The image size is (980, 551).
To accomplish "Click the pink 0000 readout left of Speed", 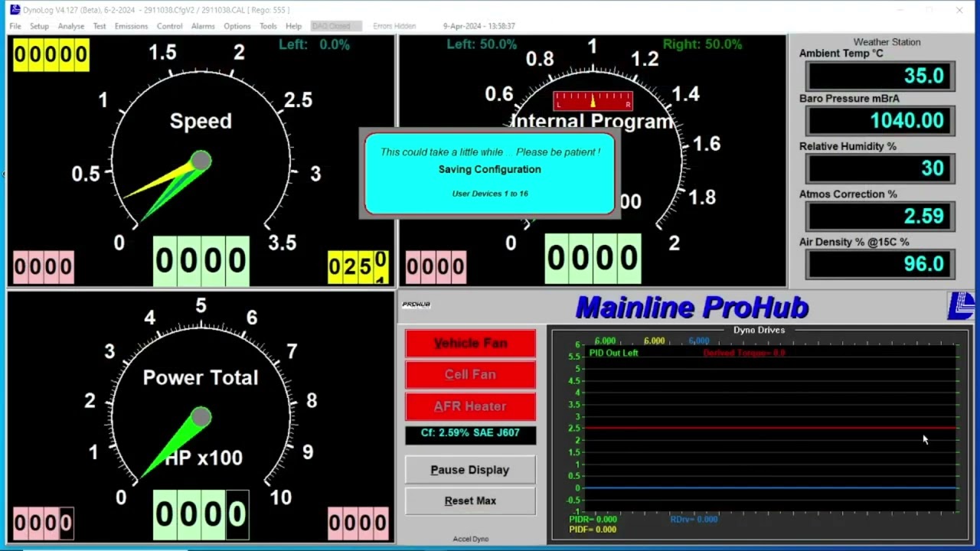I will pos(44,267).
